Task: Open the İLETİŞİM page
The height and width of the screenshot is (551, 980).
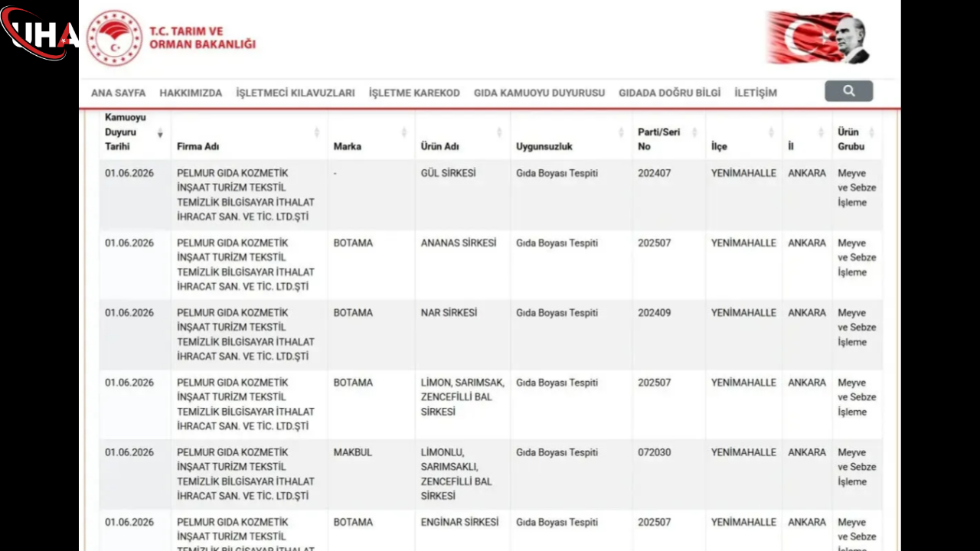Action: click(756, 93)
